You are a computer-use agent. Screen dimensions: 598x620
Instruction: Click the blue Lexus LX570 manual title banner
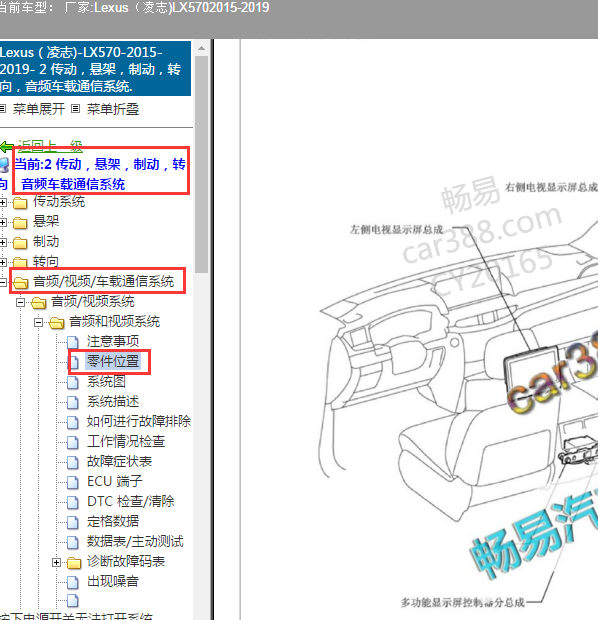(95, 69)
